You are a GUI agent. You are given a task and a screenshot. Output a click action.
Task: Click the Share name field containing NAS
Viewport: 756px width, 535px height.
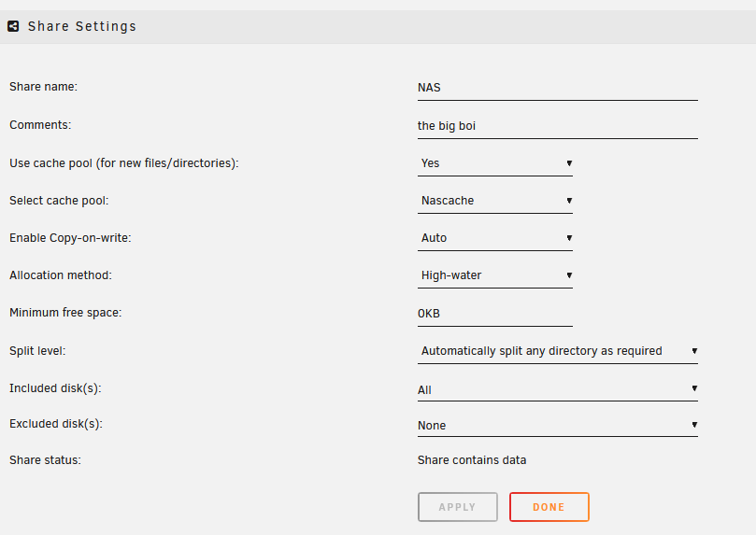pyautogui.click(x=557, y=88)
